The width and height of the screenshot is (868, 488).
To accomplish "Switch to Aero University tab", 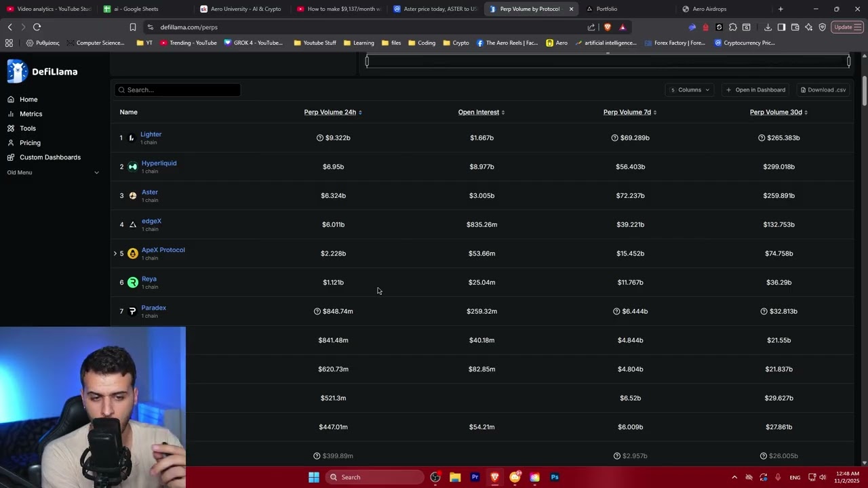I will pyautogui.click(x=244, y=9).
